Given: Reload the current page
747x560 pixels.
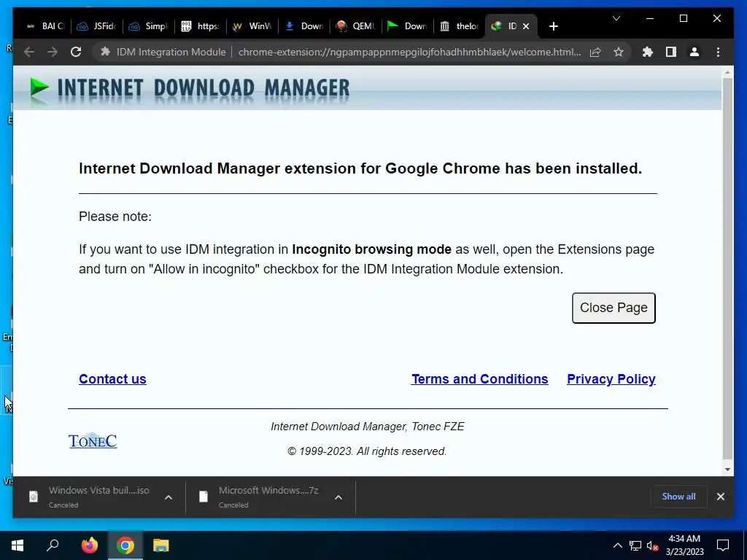Looking at the screenshot, I should [76, 52].
